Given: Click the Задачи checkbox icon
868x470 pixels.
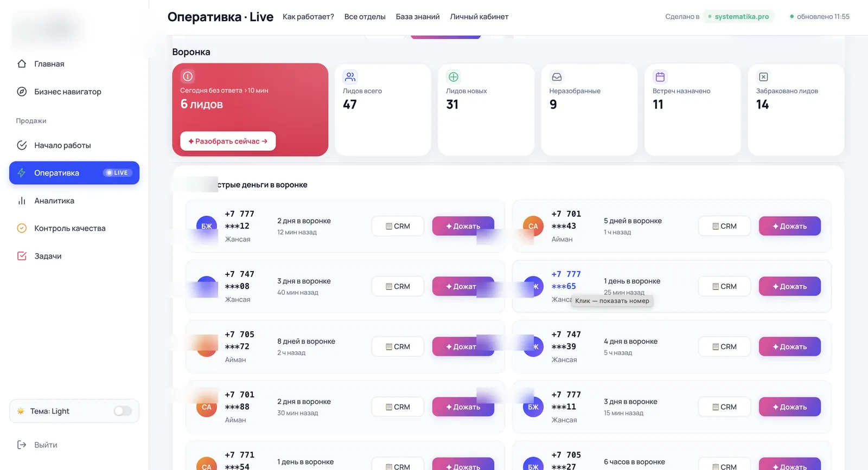Looking at the screenshot, I should [22, 256].
